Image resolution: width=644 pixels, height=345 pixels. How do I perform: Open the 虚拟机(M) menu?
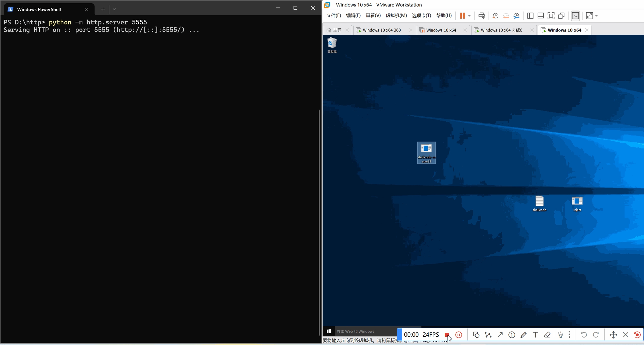396,15
